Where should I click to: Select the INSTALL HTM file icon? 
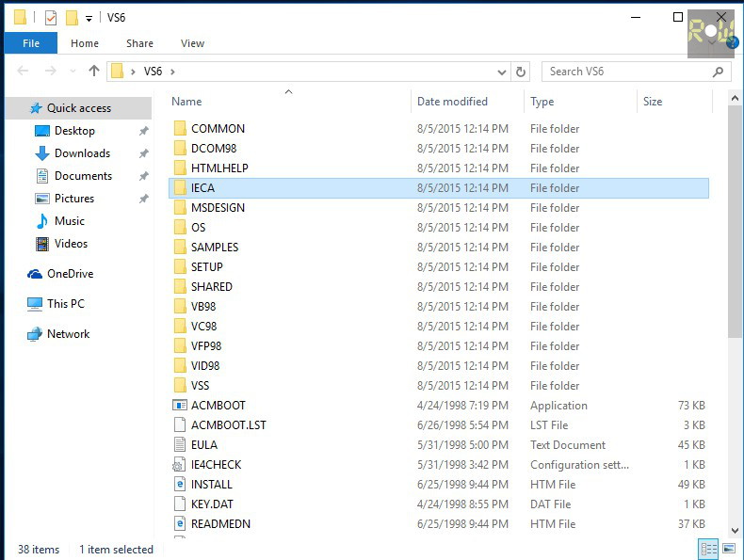point(180,484)
